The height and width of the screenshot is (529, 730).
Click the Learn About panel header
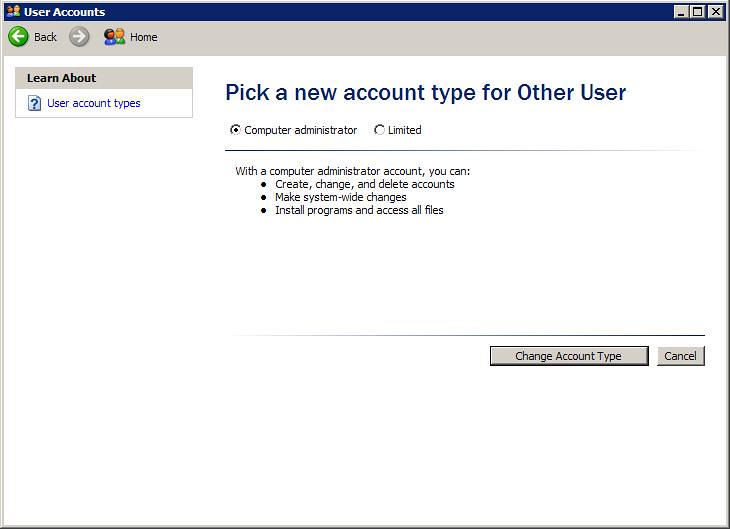[104, 78]
